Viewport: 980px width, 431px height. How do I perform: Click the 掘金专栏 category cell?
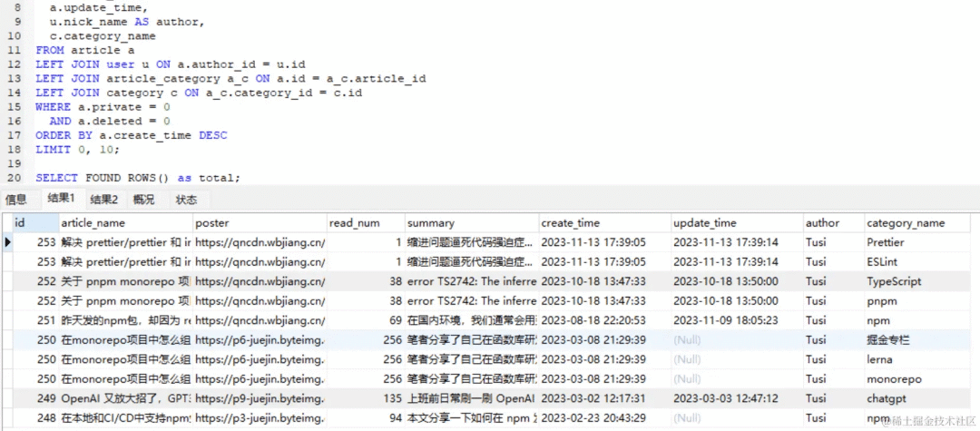(916, 339)
